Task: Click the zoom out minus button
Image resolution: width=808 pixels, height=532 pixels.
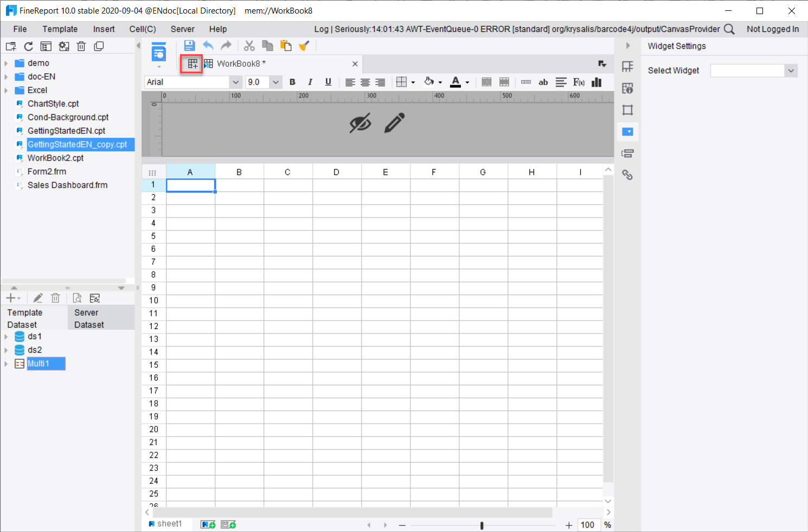Action: (x=402, y=525)
